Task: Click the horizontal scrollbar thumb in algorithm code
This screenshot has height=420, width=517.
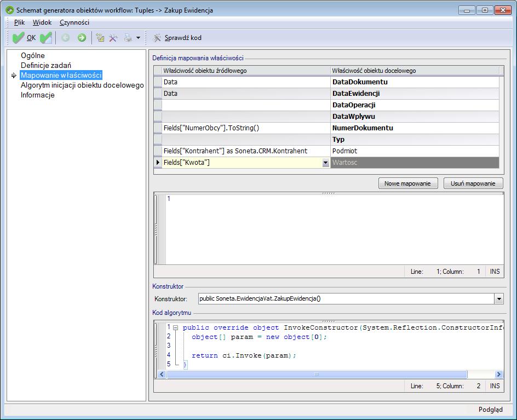Action: pyautogui.click(x=317, y=374)
